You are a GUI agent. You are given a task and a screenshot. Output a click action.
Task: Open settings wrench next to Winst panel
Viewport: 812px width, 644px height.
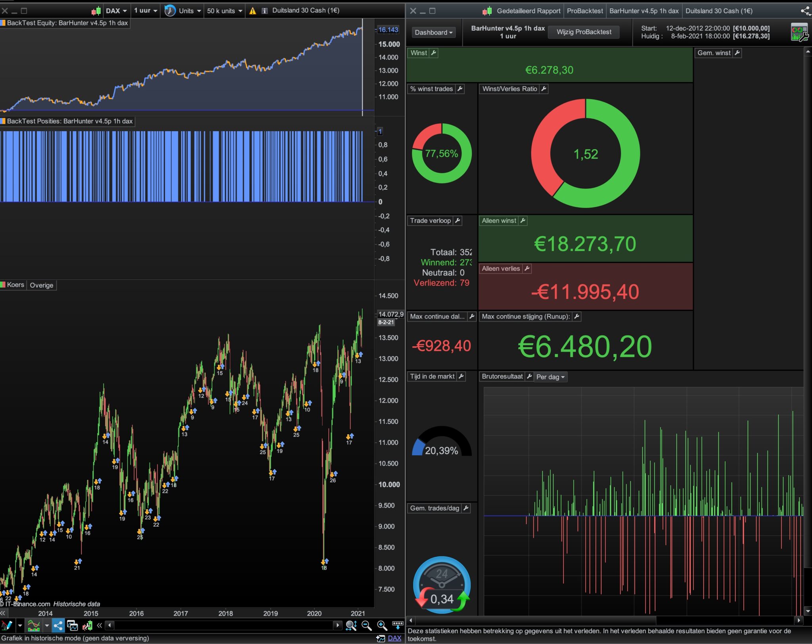(x=434, y=53)
